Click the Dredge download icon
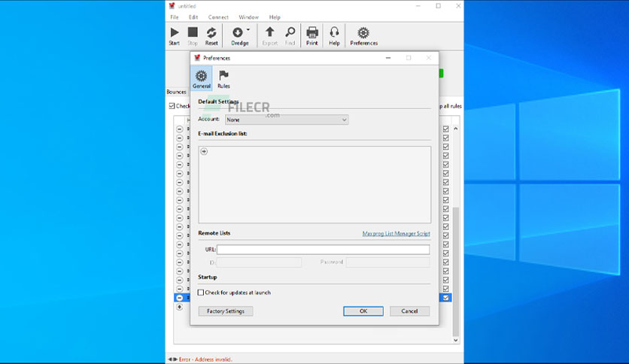 (x=238, y=32)
